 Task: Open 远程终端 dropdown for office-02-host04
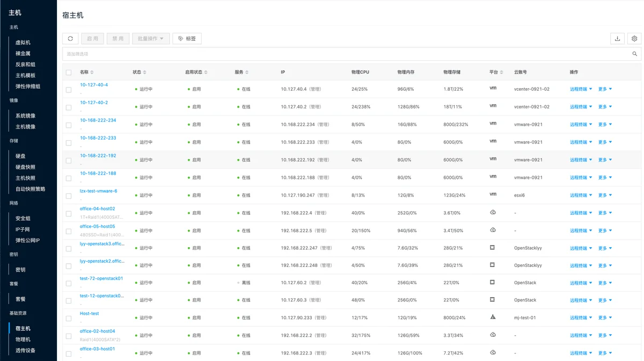581,336
